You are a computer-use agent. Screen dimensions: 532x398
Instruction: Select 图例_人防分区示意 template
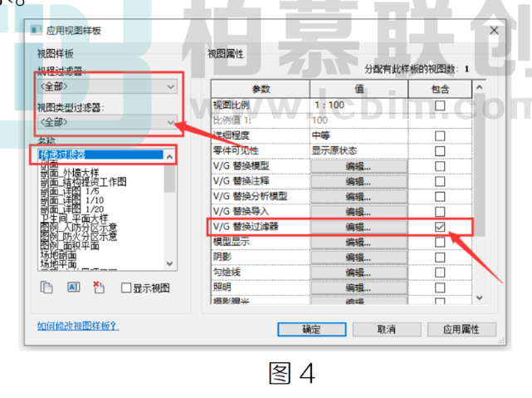[79, 228]
